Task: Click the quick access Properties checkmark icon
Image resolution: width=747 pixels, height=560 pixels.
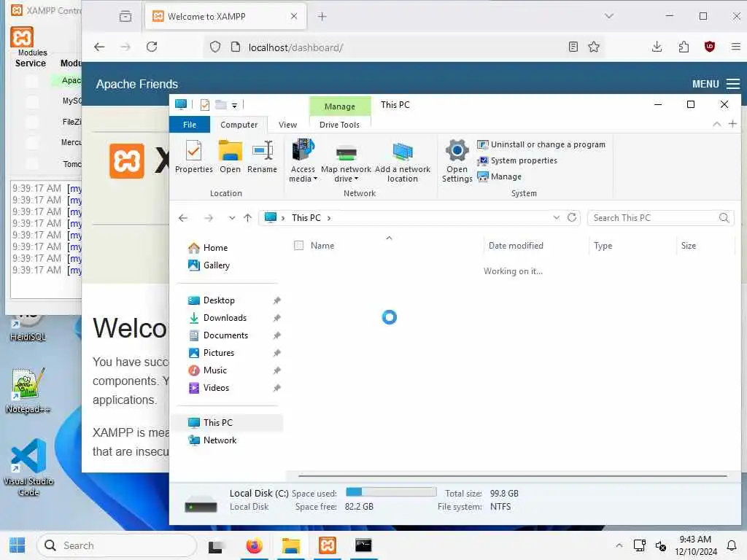Action: (205, 105)
